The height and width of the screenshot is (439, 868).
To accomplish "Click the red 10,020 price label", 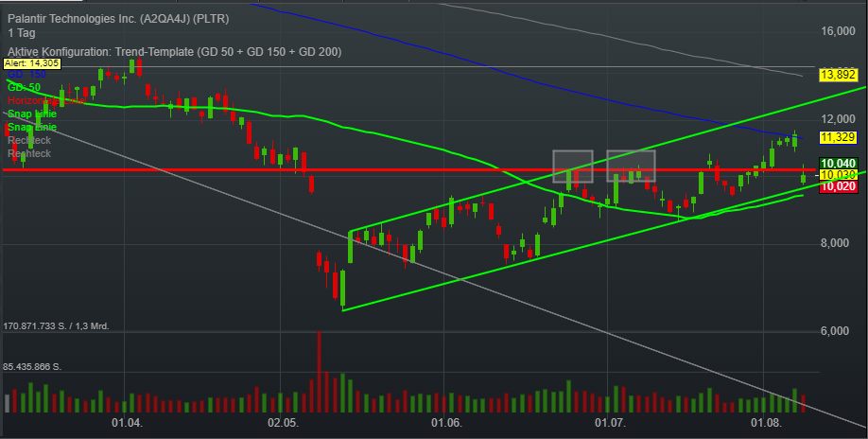I will pos(838,187).
